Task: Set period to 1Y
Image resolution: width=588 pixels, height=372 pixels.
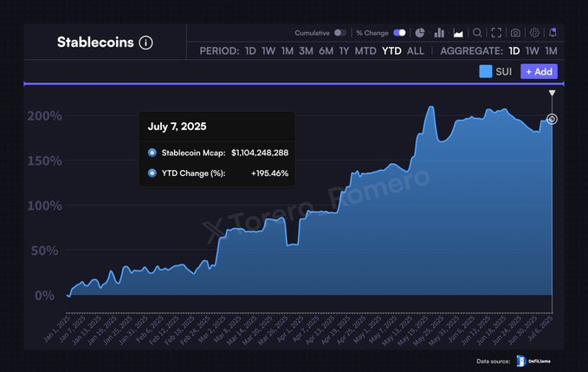Action: pos(344,51)
